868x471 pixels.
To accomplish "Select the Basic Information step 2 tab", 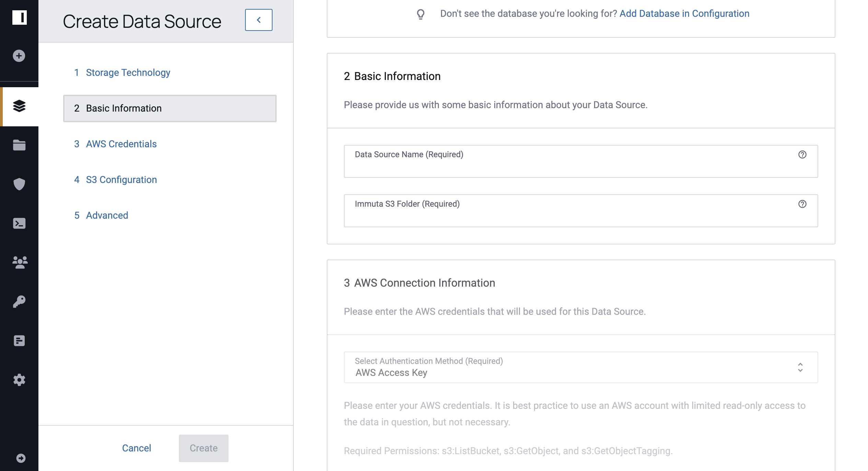I will coord(170,108).
